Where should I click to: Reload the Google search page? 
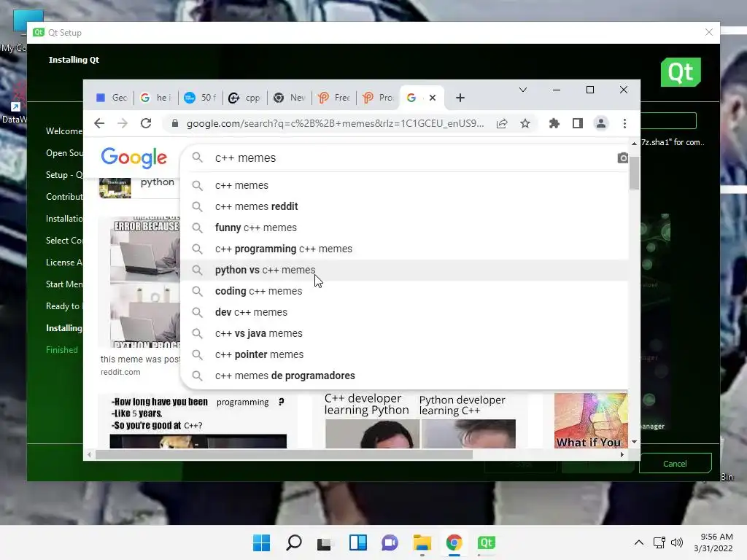click(x=146, y=124)
